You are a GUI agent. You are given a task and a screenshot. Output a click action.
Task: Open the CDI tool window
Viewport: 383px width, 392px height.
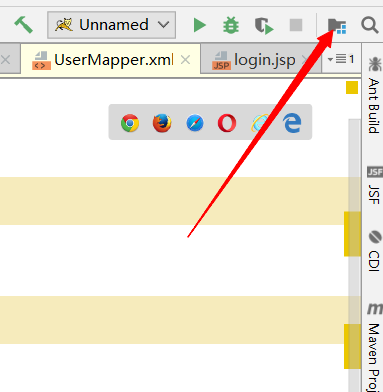[374, 251]
